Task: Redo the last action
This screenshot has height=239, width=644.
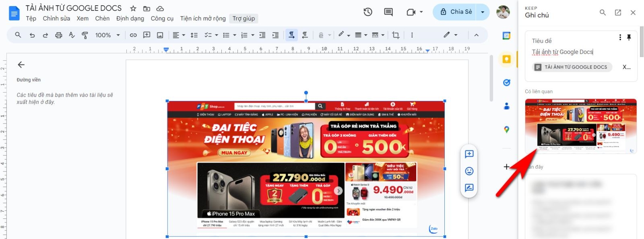Action: coord(45,35)
